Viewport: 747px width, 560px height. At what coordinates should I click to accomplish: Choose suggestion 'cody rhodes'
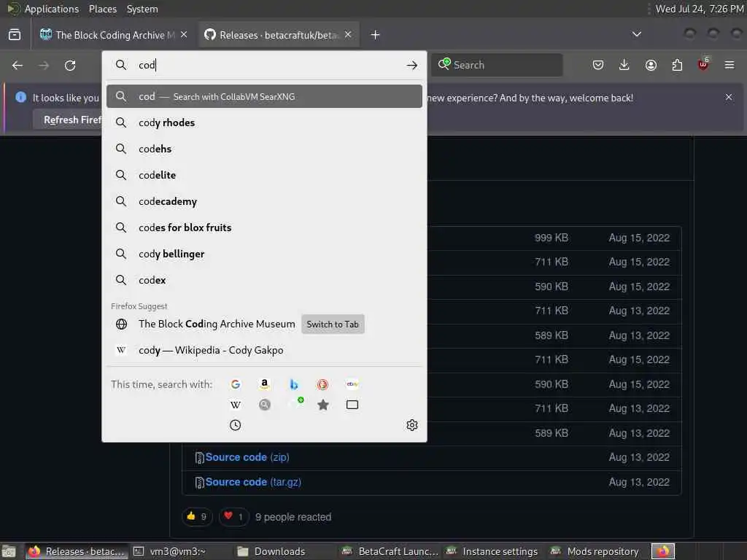pos(264,122)
